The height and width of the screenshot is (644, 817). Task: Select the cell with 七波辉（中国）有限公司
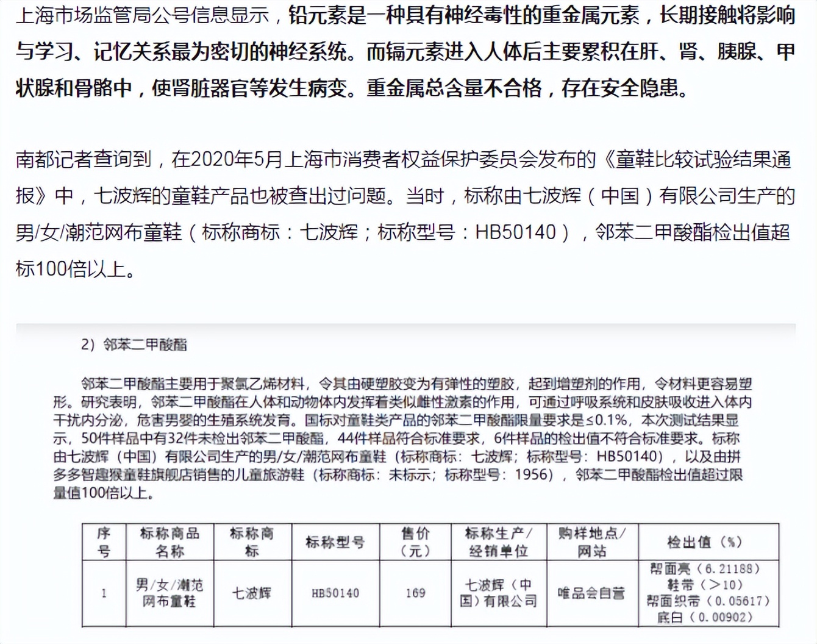coord(499,593)
